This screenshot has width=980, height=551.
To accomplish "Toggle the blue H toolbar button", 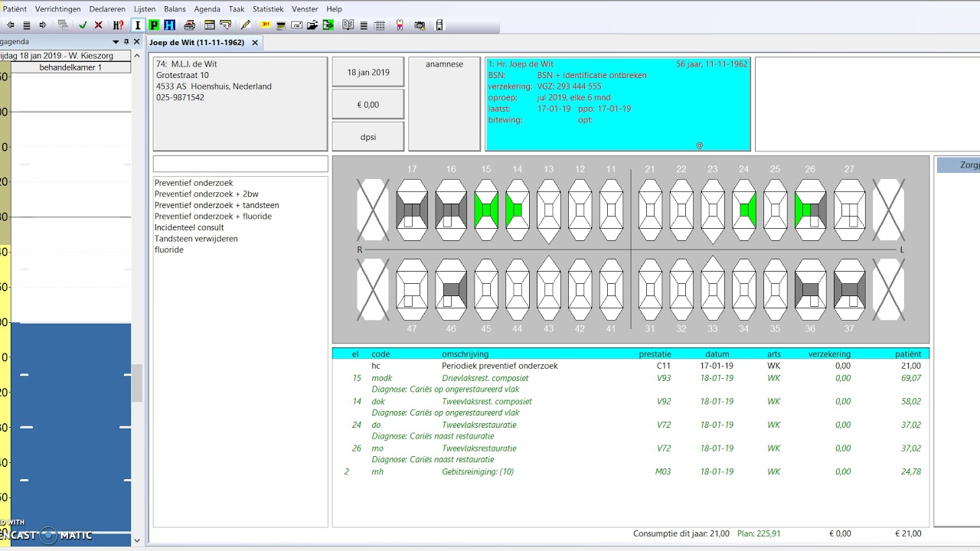I will (169, 25).
